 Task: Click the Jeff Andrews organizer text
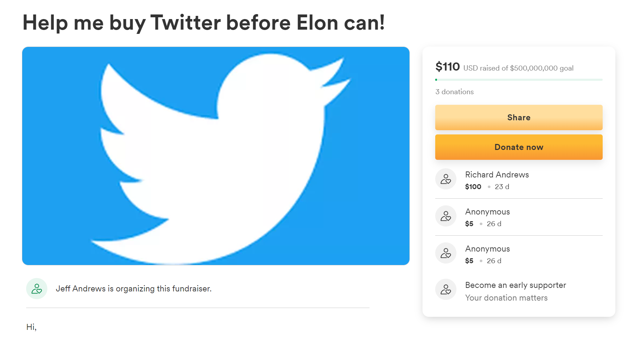point(134,289)
